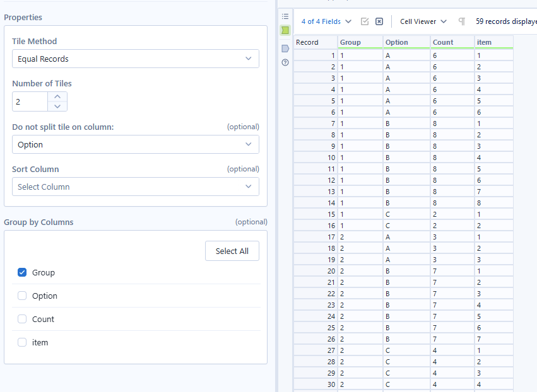
Task: Open the results list view icon
Action: (285, 16)
